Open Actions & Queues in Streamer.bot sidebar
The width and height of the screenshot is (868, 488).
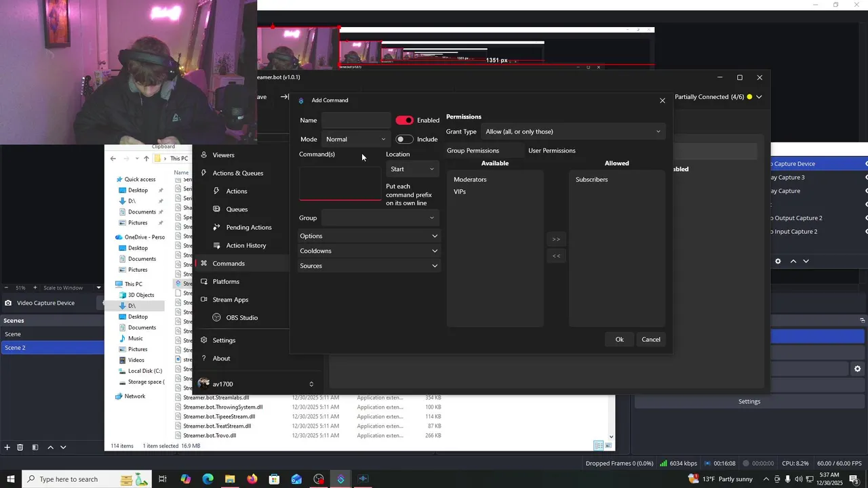(237, 173)
